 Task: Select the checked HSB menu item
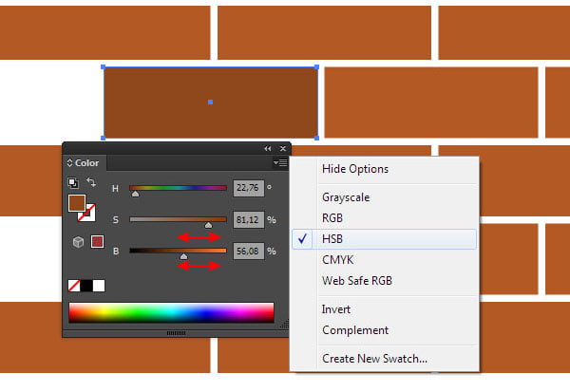(384, 239)
